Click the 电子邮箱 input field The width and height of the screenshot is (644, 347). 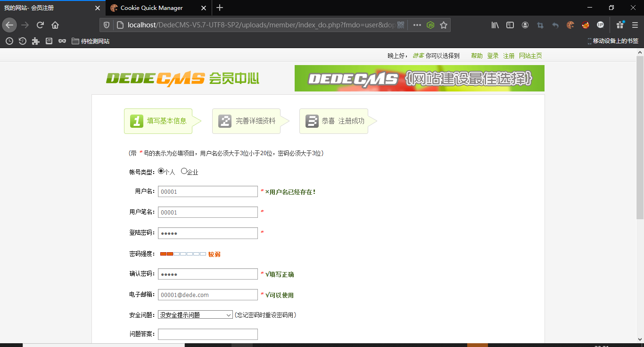pos(207,294)
